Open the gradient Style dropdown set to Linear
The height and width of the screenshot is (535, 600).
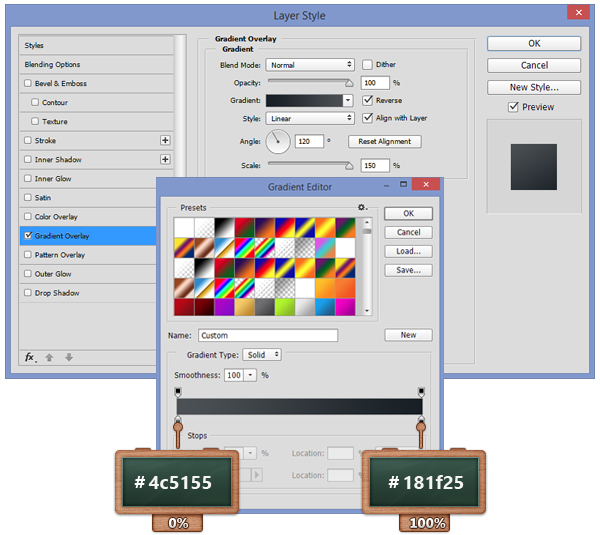coord(310,119)
